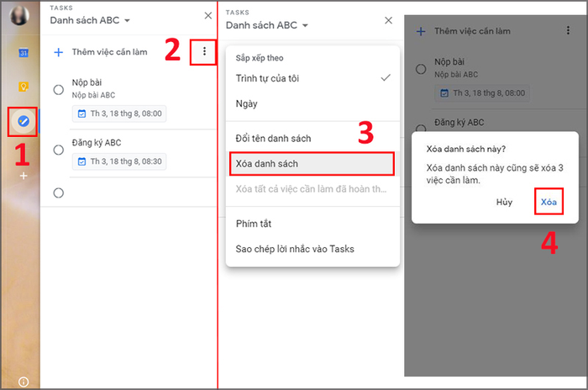Sort by Trình tự của tôi
Screen dimensions: 588x390
[x=312, y=78]
